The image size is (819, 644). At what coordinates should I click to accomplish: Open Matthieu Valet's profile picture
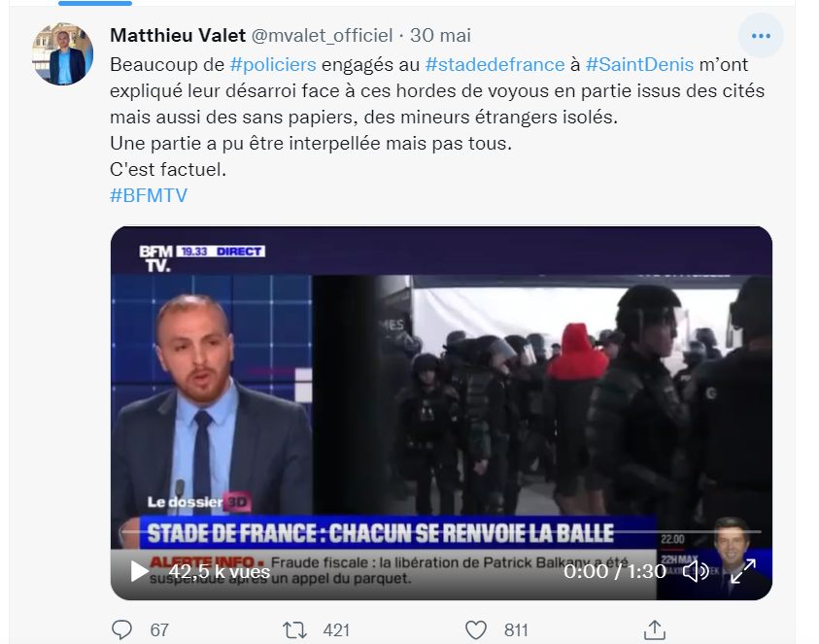(x=63, y=53)
